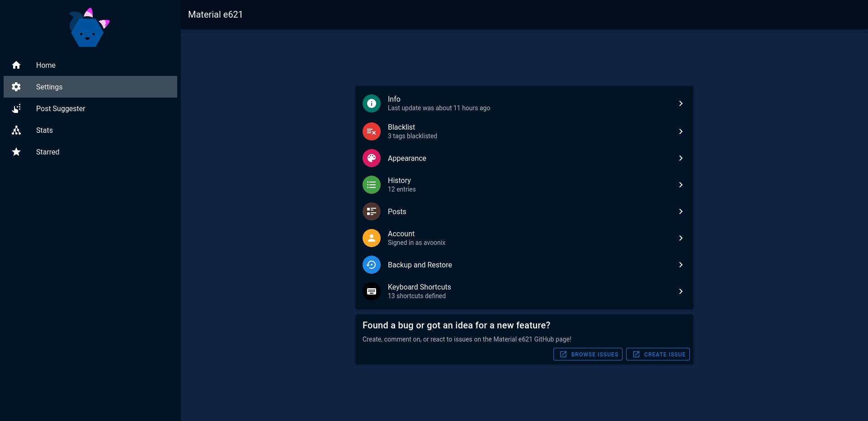The height and width of the screenshot is (421, 868).
Task: Click '12 entries' subtitle
Action: pos(401,189)
